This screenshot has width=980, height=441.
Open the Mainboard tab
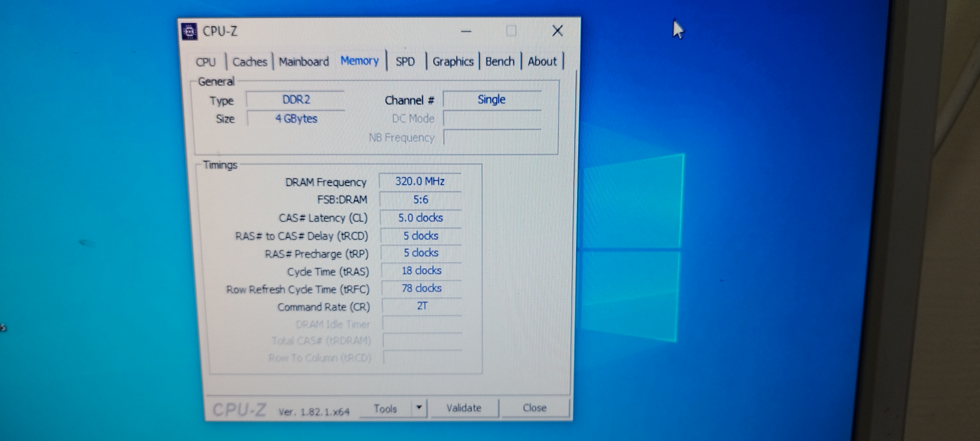(304, 62)
